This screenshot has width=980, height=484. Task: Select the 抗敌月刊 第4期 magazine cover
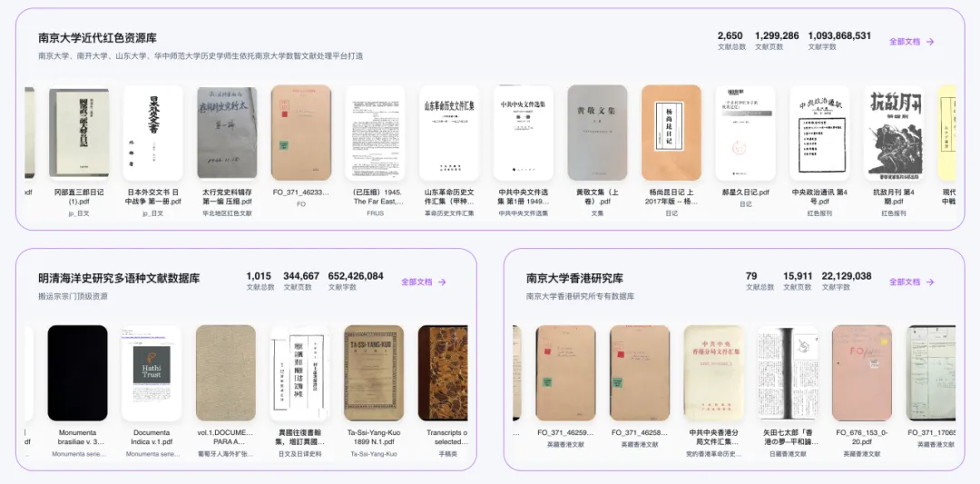point(894,133)
